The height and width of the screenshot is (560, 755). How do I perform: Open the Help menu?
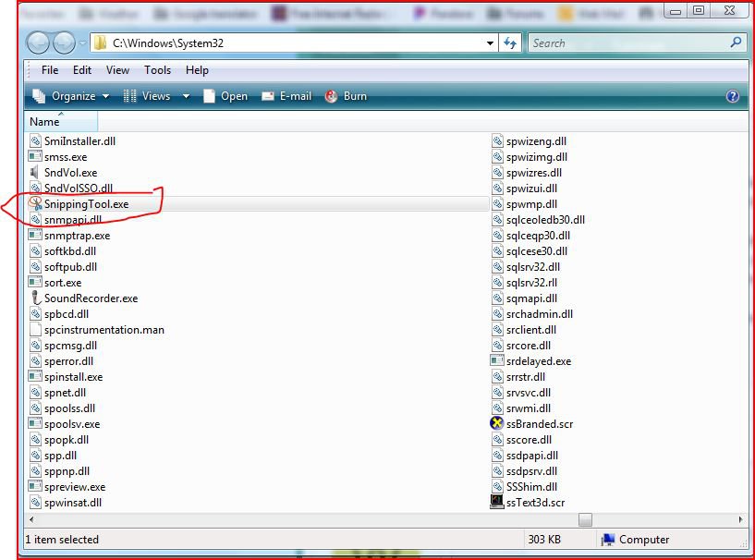197,70
